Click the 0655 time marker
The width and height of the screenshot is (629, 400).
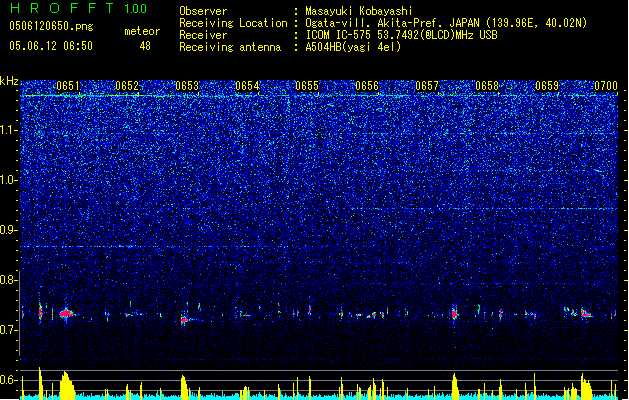coord(307,86)
